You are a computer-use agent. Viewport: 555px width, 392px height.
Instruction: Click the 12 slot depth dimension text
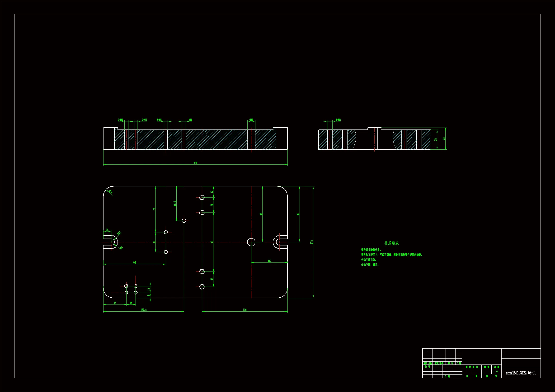[x=107, y=230]
